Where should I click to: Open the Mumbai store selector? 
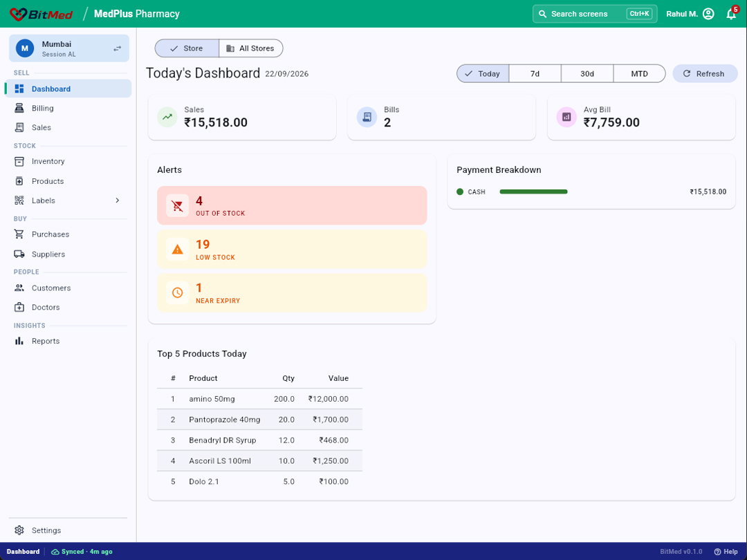69,48
